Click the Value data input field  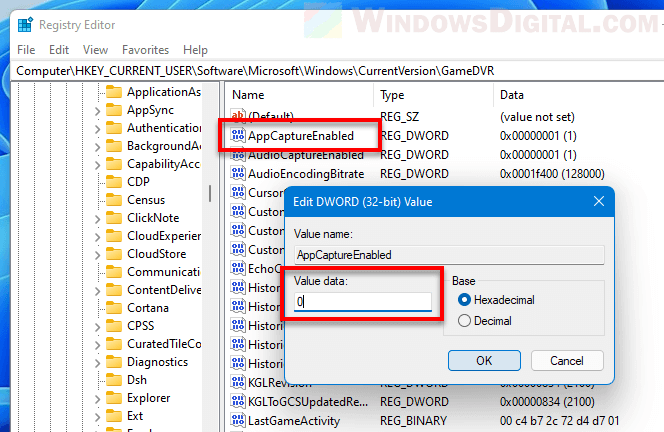[363, 302]
